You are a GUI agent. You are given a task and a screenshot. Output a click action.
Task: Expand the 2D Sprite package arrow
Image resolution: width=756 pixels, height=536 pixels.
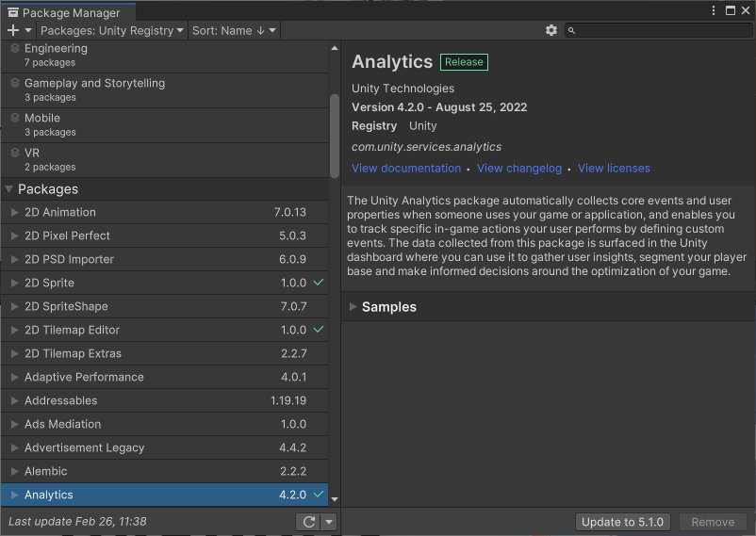click(14, 283)
